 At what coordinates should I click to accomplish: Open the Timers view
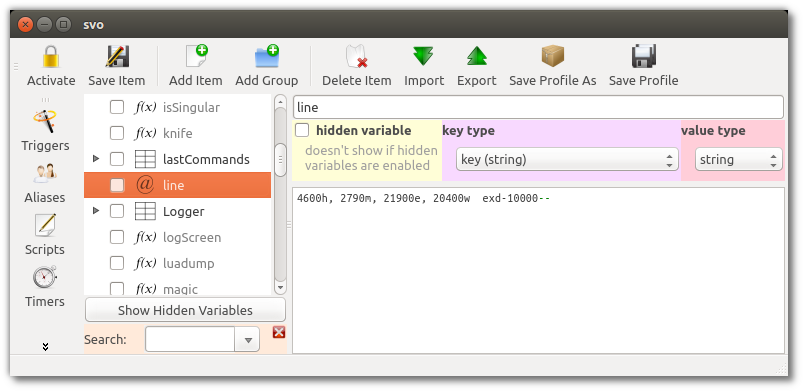point(45,287)
